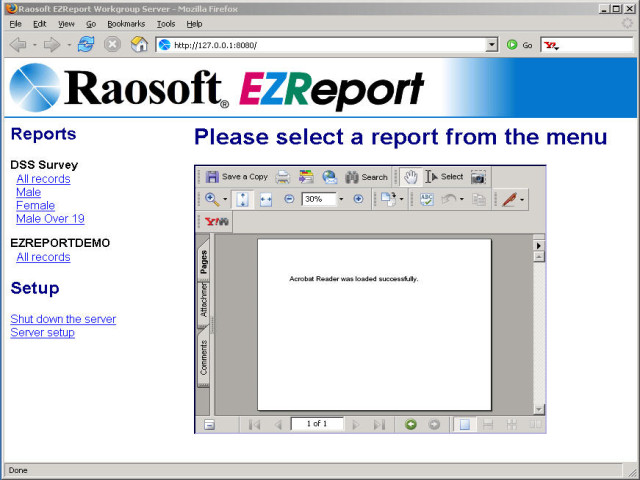Open Search with the binoculars icon

(x=366, y=177)
